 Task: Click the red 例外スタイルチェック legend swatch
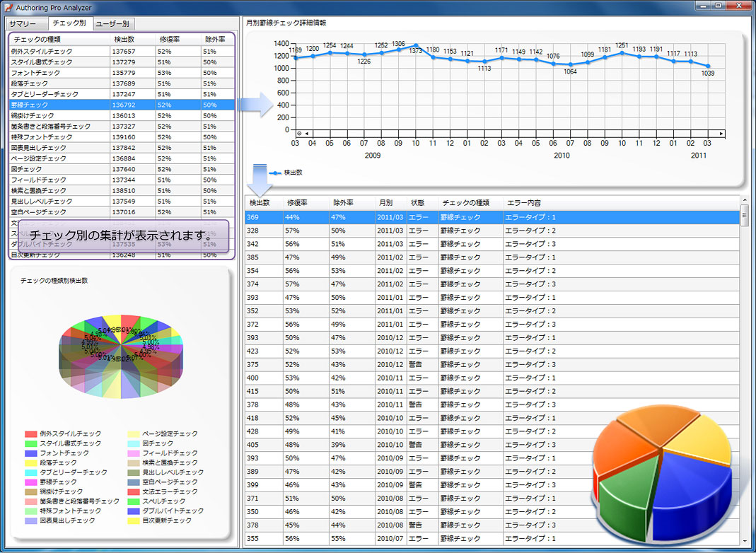click(x=30, y=433)
